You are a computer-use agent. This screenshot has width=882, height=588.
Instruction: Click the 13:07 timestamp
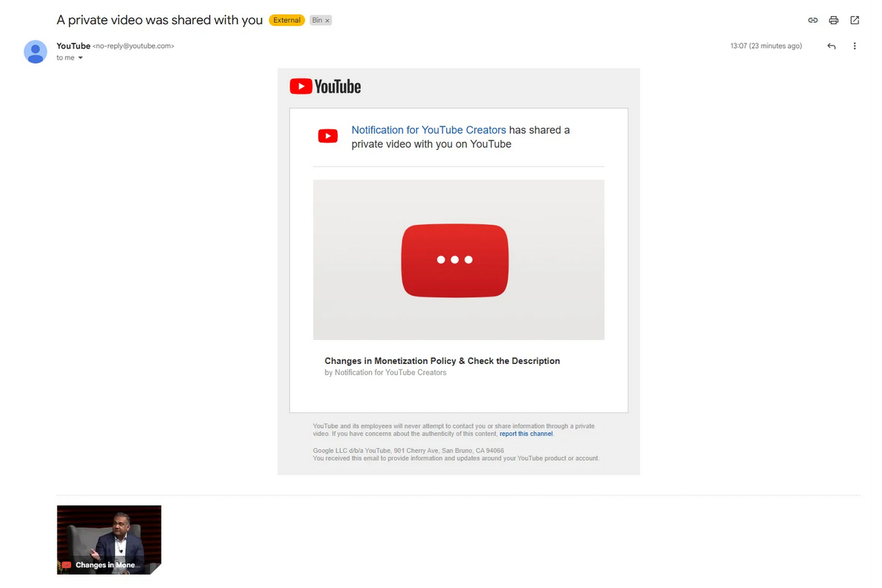766,46
